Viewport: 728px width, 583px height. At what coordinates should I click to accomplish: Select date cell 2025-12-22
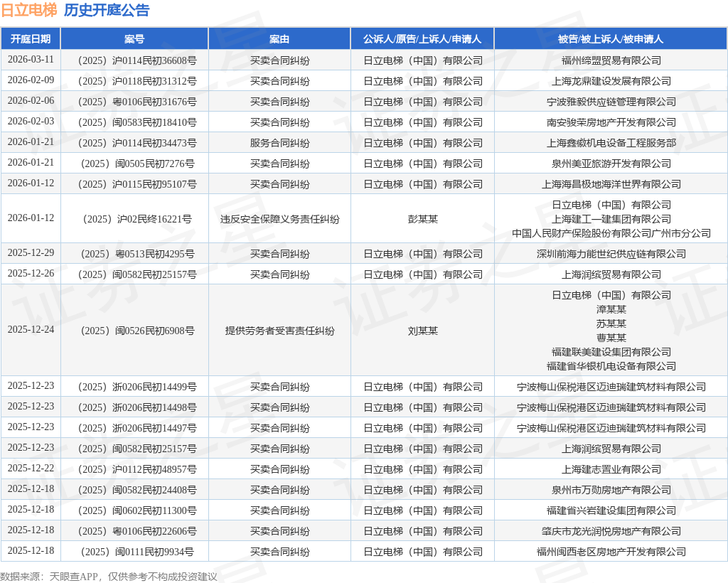[x=31, y=469]
